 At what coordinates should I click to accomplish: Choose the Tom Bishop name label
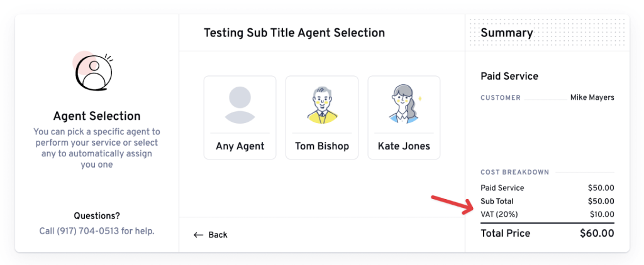coord(321,146)
